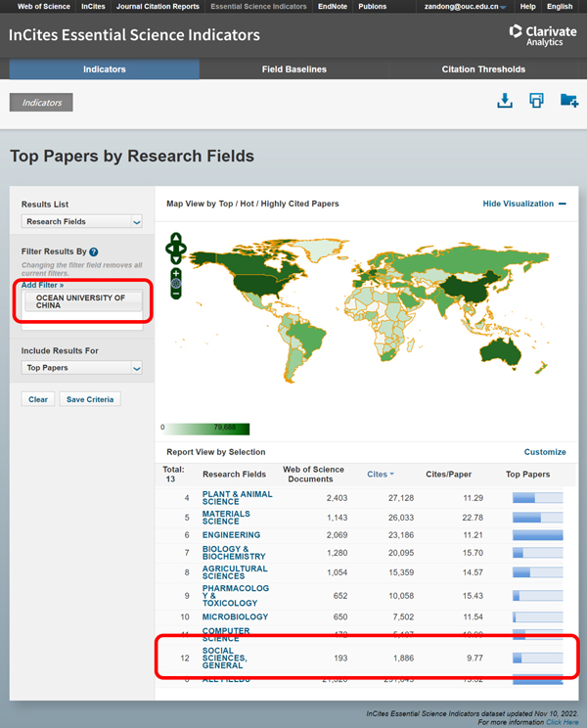Click the download icon

click(505, 100)
